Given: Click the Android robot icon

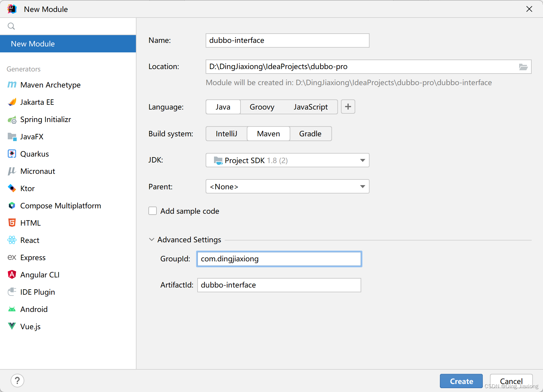Looking at the screenshot, I should (12, 309).
